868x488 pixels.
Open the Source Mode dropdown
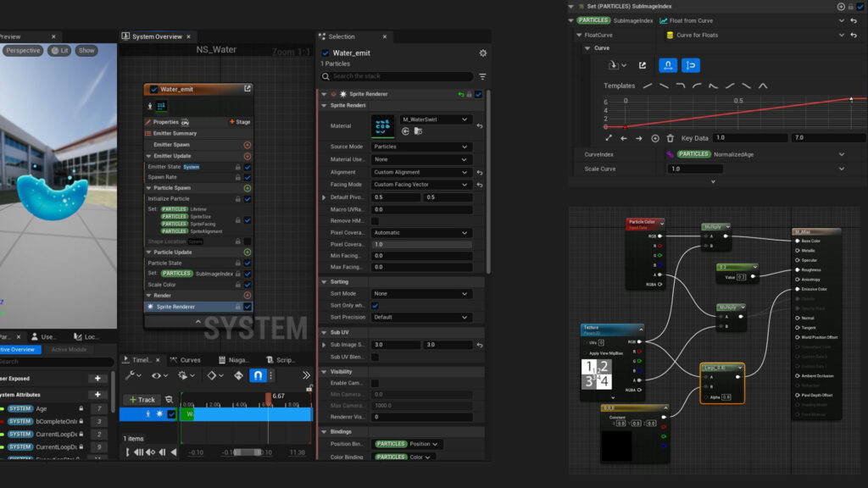pyautogui.click(x=421, y=147)
